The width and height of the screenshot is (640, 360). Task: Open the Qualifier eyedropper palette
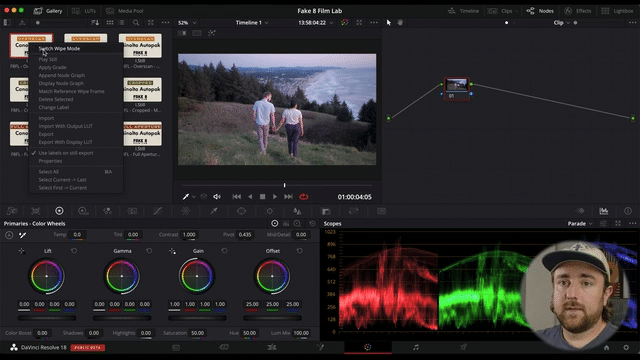tap(213, 211)
